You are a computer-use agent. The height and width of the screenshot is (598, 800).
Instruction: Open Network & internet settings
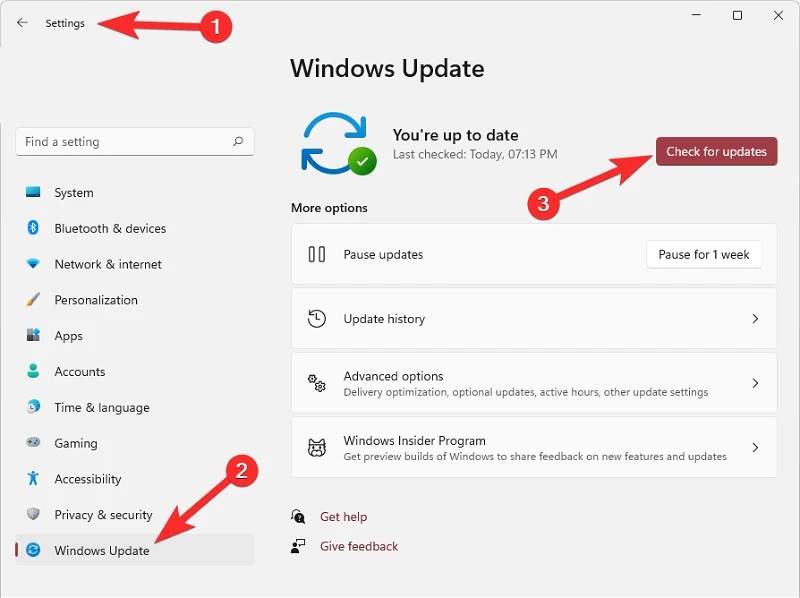tap(135, 264)
